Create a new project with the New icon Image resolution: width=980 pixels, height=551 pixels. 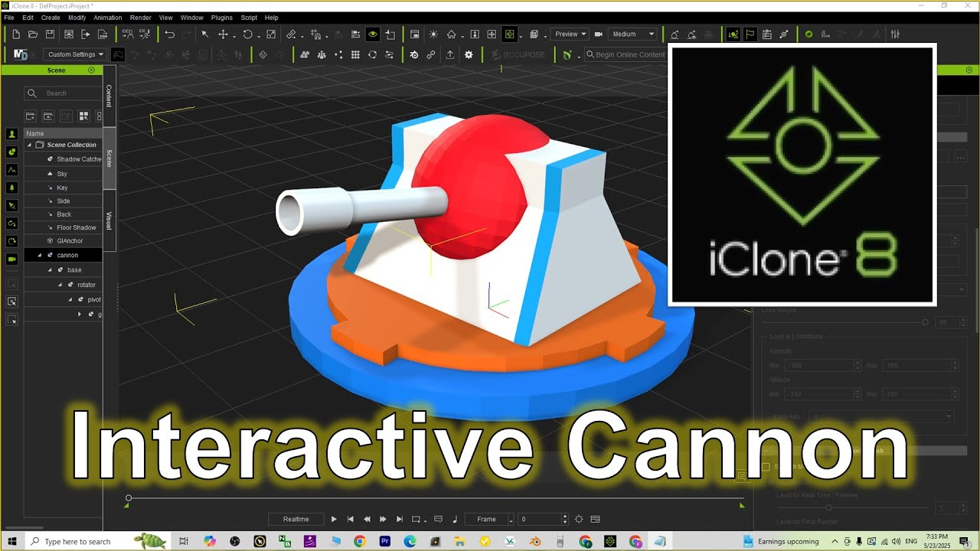[16, 34]
